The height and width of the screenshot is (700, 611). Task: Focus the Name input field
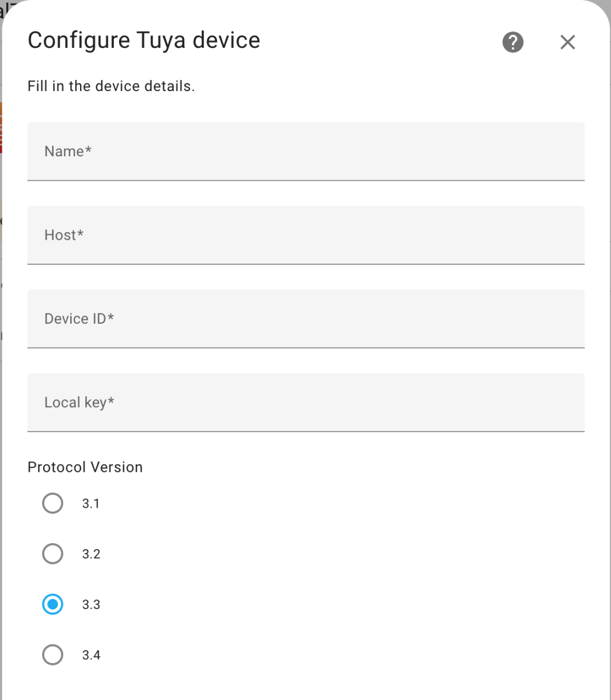(306, 151)
